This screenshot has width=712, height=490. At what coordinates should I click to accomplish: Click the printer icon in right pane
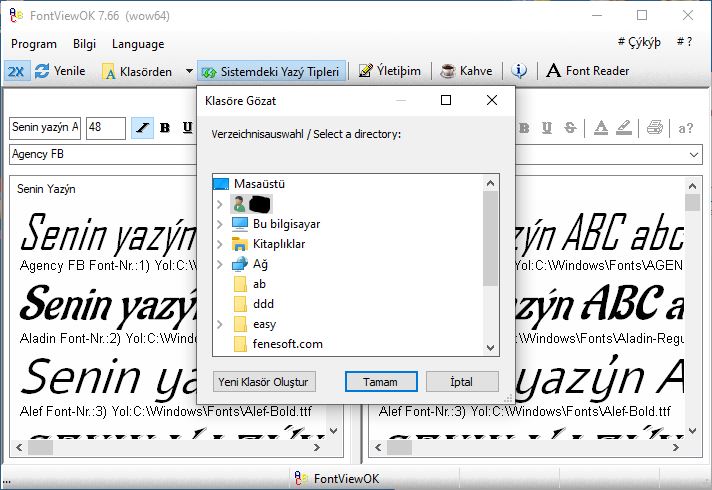654,128
